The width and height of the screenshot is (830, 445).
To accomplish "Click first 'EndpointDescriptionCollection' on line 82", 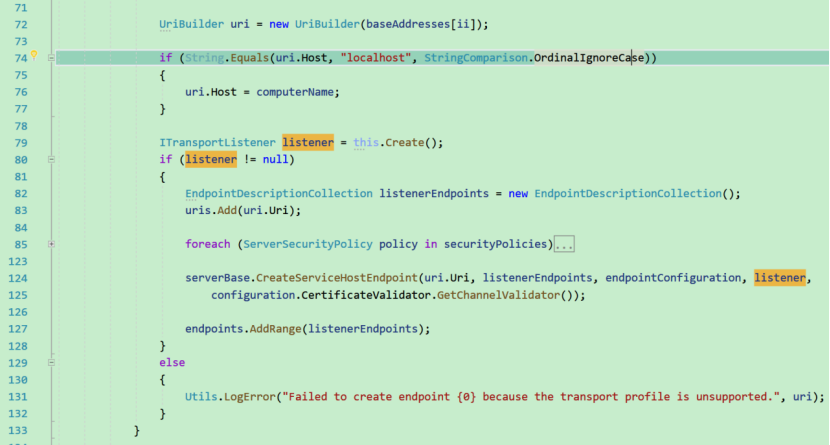I will point(279,194).
